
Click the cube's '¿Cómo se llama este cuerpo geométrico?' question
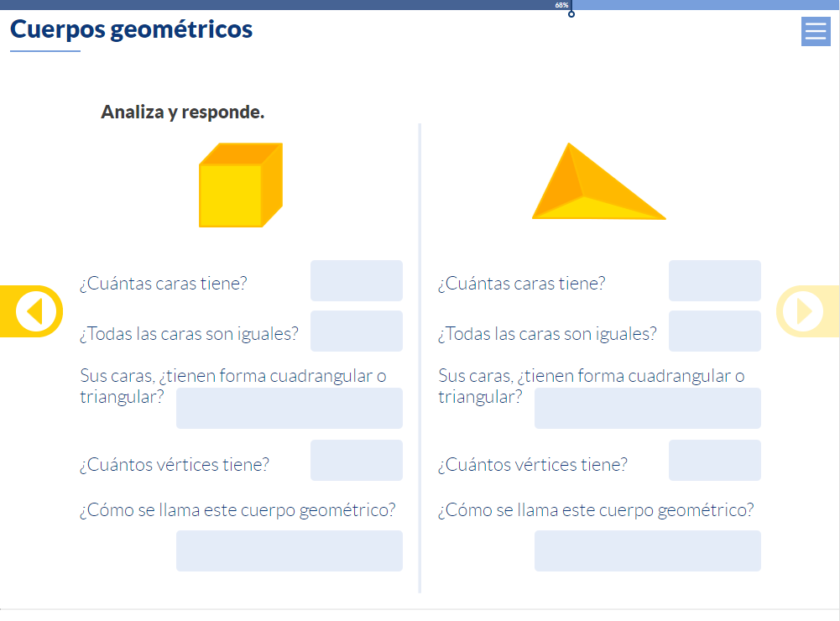[x=237, y=510]
